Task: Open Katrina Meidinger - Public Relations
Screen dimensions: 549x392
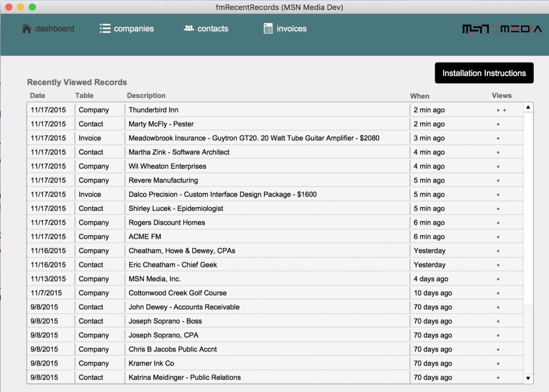Action: [x=275, y=378]
